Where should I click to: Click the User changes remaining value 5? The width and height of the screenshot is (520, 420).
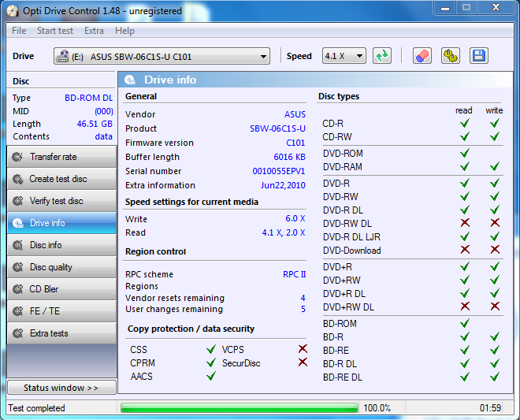(x=303, y=309)
